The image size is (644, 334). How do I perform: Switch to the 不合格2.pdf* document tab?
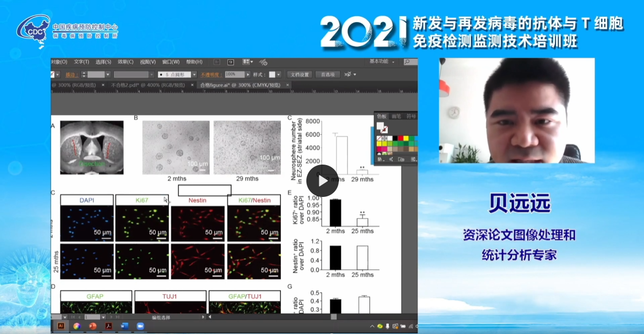pos(148,85)
